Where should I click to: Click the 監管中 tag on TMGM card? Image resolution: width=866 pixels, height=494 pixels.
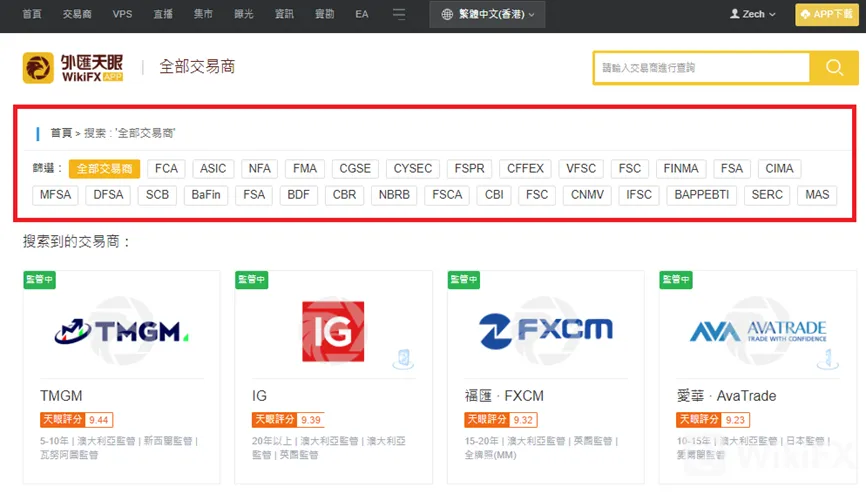tap(40, 280)
